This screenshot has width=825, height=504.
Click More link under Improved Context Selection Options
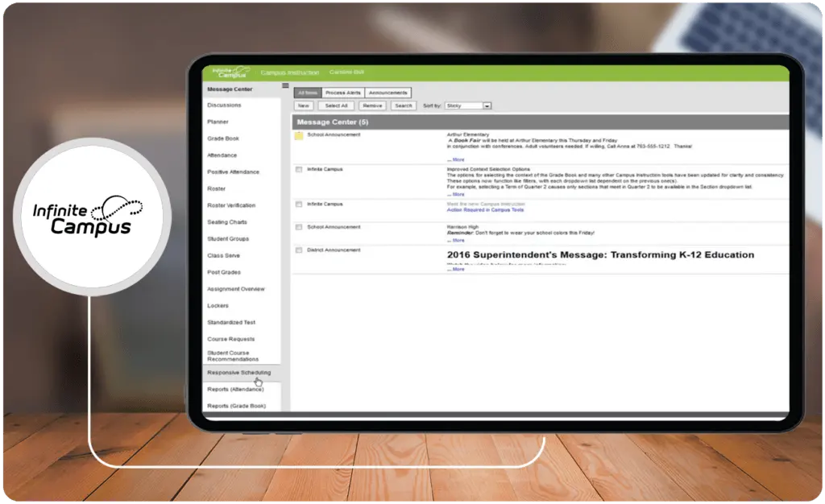(x=456, y=195)
